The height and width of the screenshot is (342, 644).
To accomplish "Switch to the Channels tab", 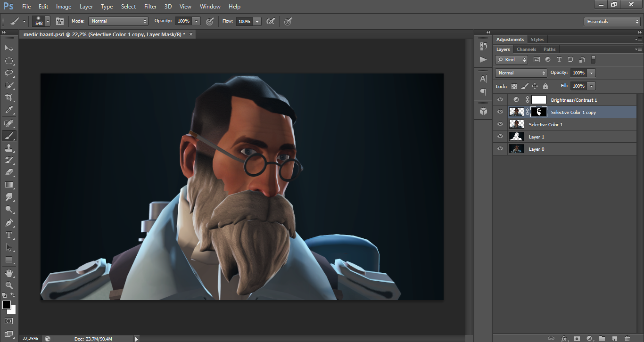I will click(x=526, y=49).
